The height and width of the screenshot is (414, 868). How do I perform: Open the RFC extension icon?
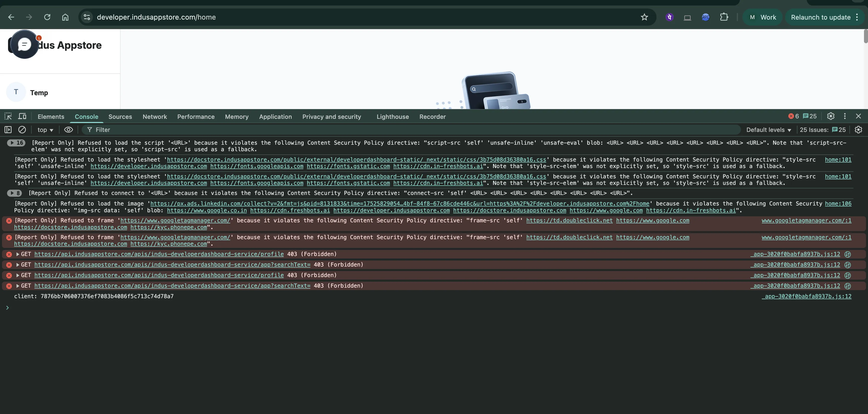pyautogui.click(x=706, y=17)
